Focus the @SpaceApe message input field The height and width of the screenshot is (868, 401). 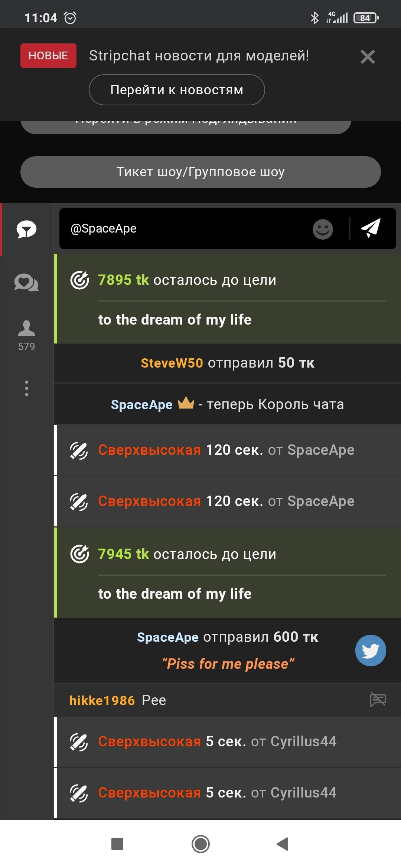tap(186, 228)
